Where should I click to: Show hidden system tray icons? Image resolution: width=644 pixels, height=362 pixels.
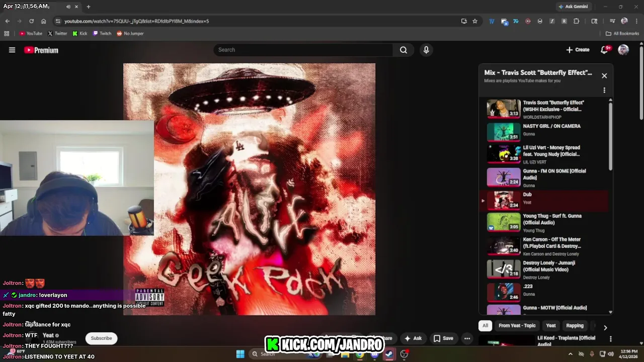(570, 354)
